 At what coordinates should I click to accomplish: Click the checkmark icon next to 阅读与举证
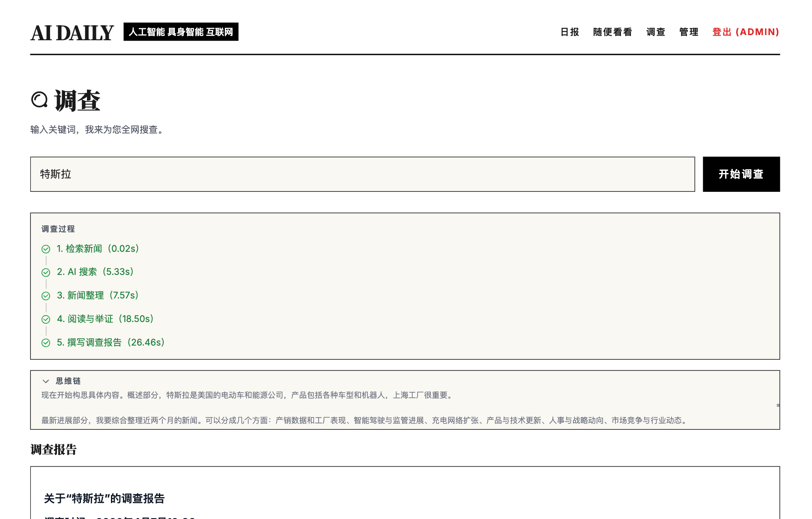(45, 319)
